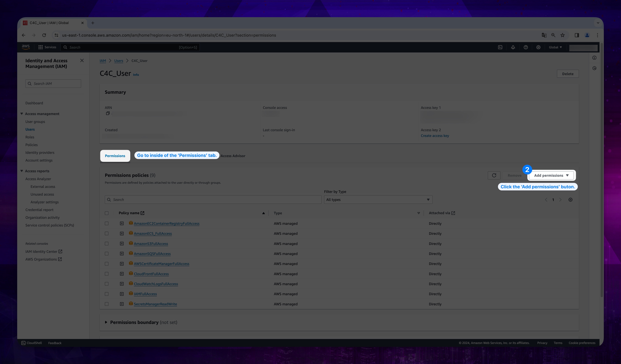Open the notifications bell
This screenshot has width=621, height=364.
[513, 47]
